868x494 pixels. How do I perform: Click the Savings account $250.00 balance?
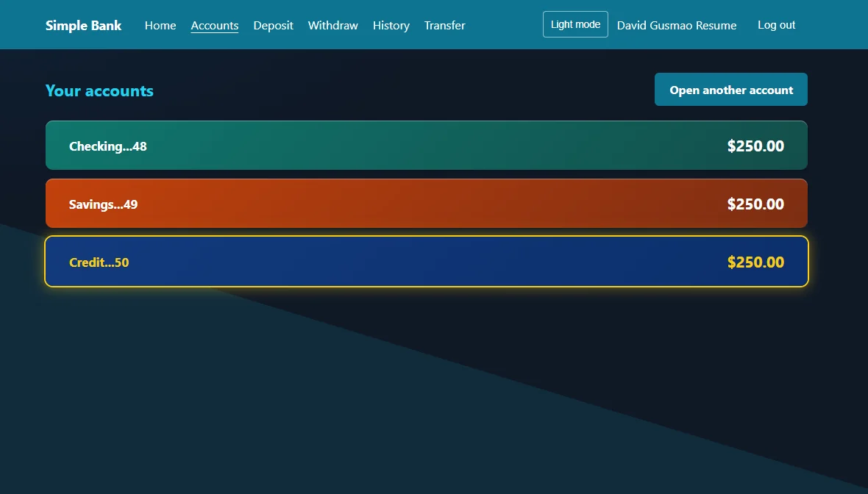pos(755,204)
